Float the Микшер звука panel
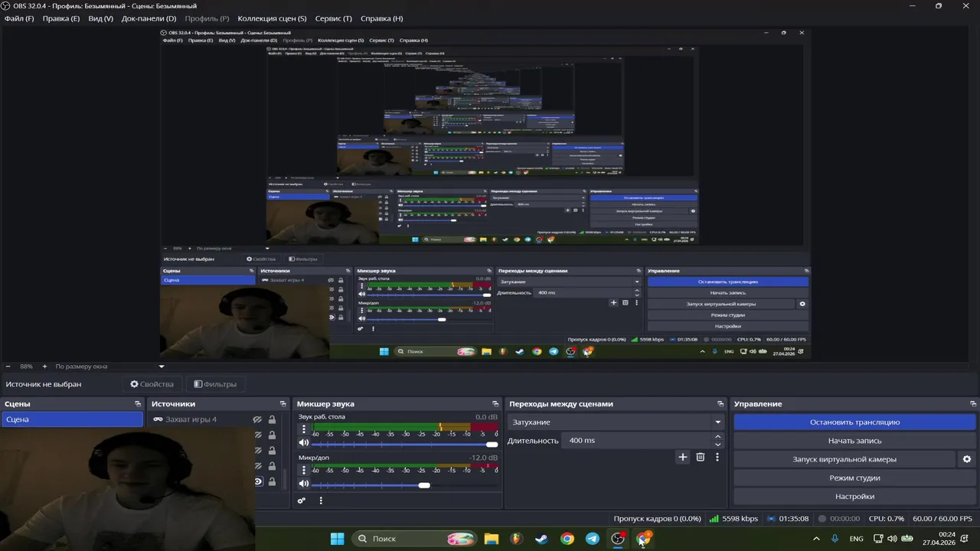Screen dimensions: 980x551 [495, 404]
